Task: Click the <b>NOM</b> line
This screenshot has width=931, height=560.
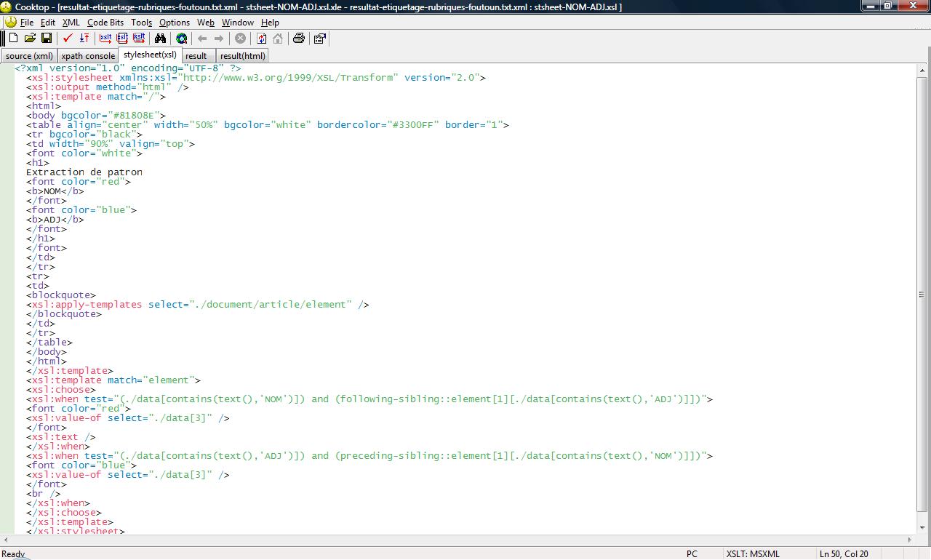Action: click(x=55, y=191)
